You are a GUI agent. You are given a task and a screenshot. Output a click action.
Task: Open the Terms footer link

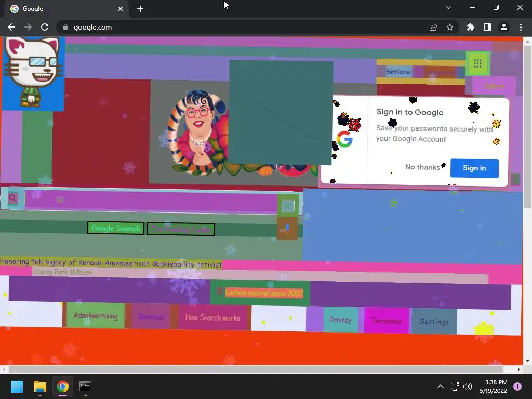pos(387,321)
